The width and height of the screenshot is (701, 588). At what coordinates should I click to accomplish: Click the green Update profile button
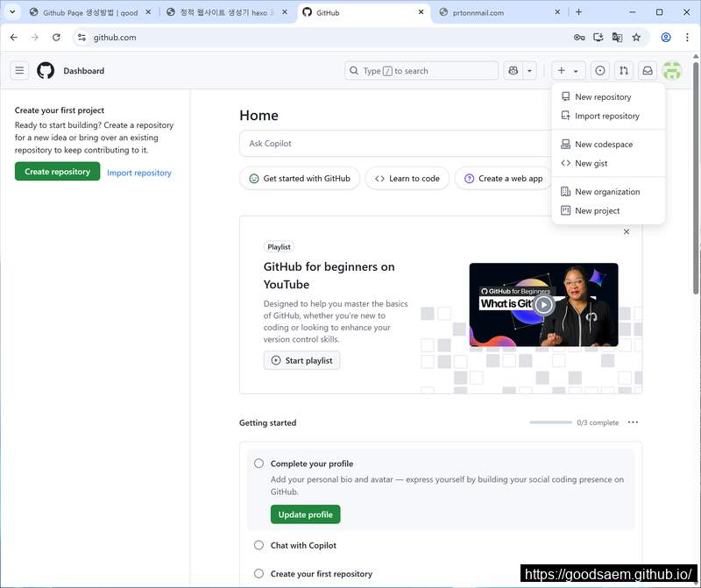[305, 514]
